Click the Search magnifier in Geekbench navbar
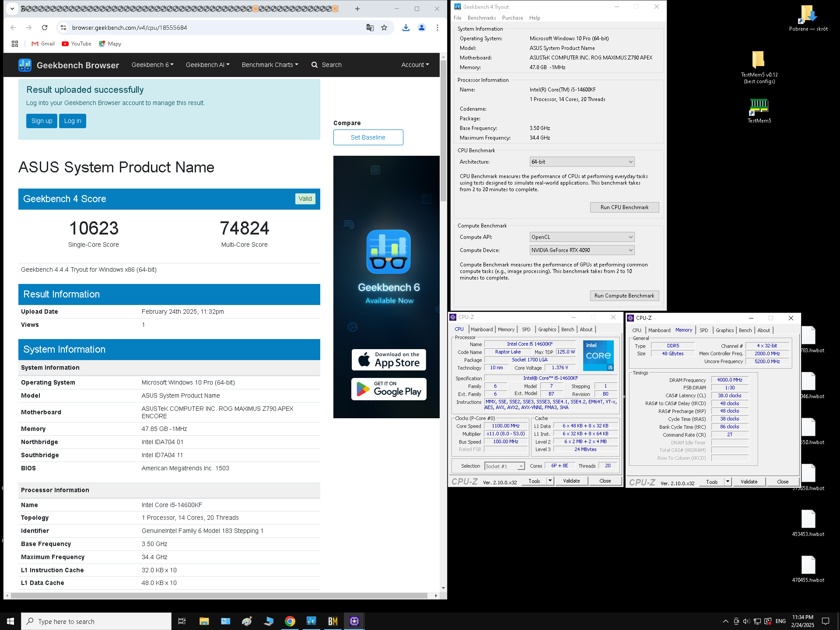This screenshot has width=840, height=630. (314, 65)
